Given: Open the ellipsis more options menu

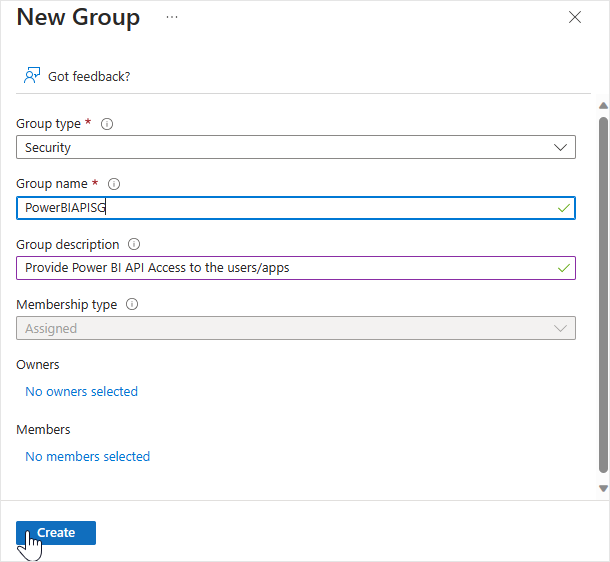Looking at the screenshot, I should [x=172, y=18].
